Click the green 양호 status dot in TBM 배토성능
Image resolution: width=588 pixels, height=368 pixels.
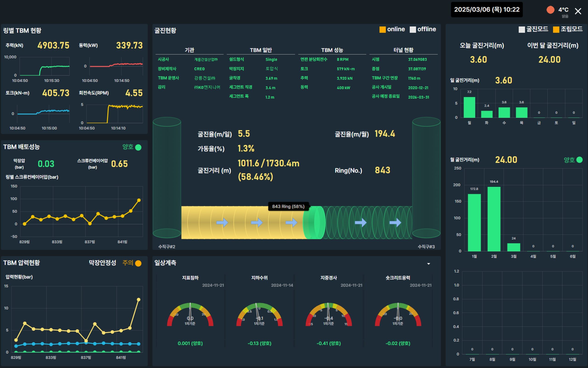138,147
